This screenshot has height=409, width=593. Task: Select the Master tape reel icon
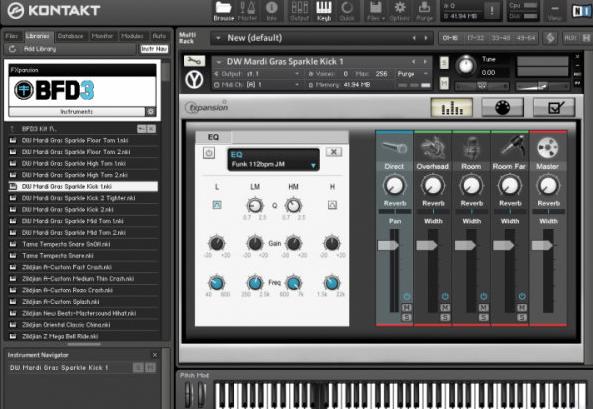548,148
